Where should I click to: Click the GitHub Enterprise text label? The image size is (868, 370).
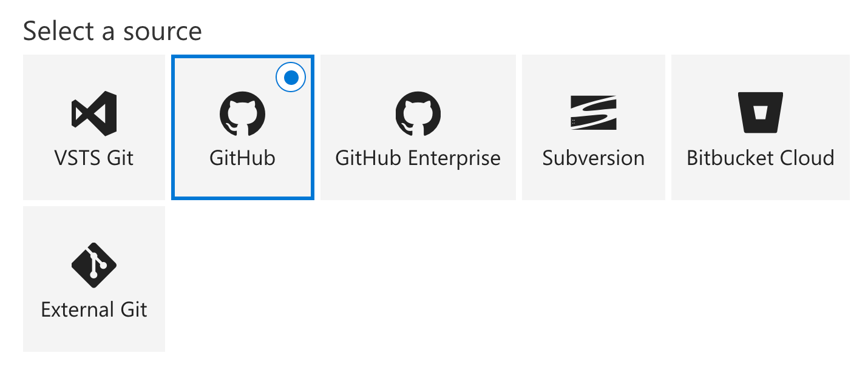(x=418, y=158)
